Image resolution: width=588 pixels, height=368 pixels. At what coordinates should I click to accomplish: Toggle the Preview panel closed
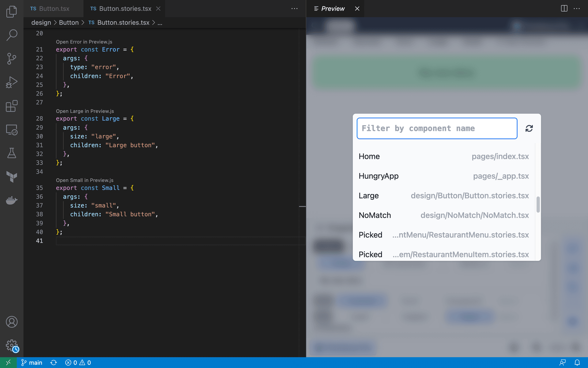pyautogui.click(x=356, y=8)
